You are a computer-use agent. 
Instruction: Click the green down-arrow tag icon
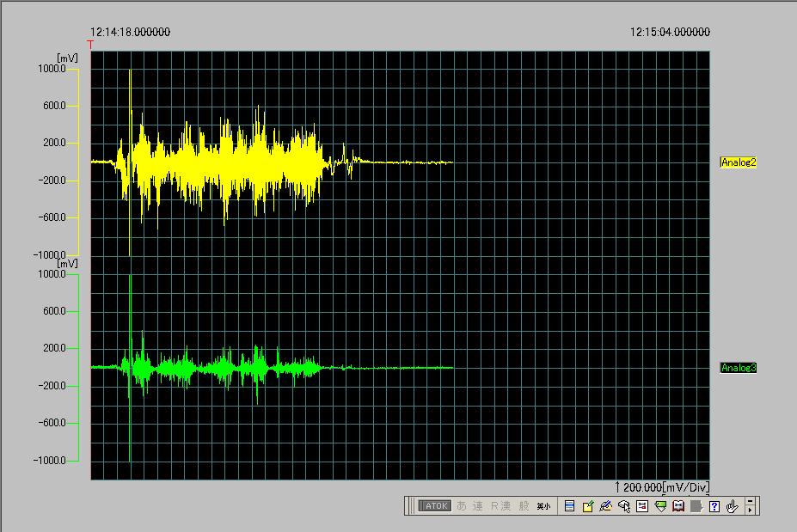click(660, 506)
